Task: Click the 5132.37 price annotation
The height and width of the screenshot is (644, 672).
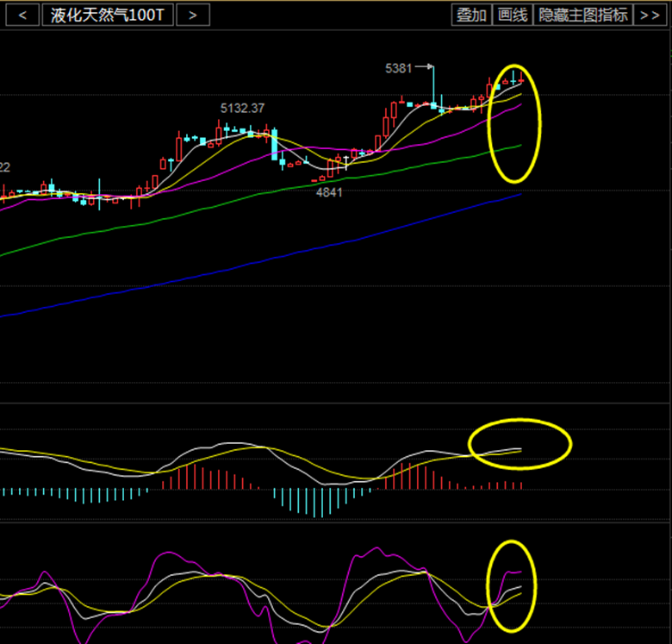Action: point(242,109)
